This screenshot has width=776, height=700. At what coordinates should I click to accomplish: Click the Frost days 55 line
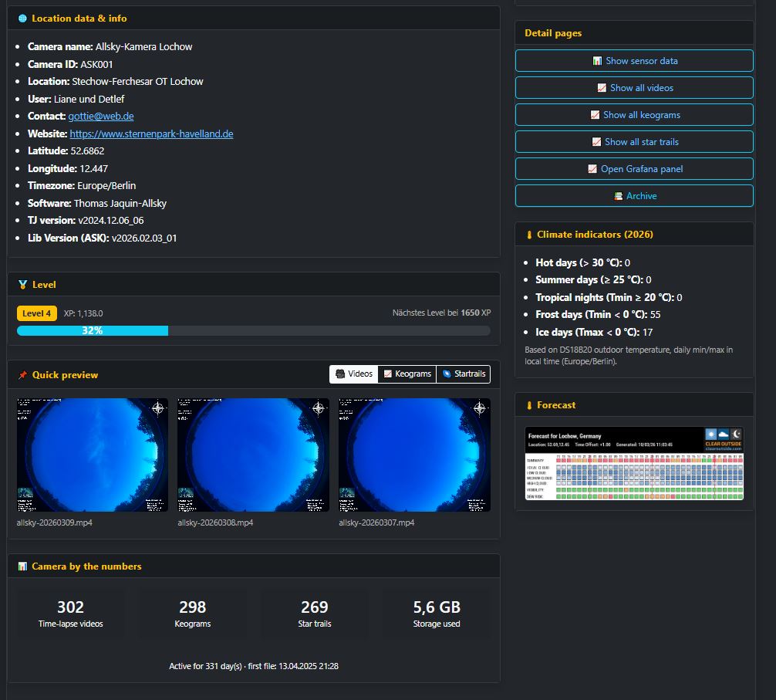click(x=598, y=315)
